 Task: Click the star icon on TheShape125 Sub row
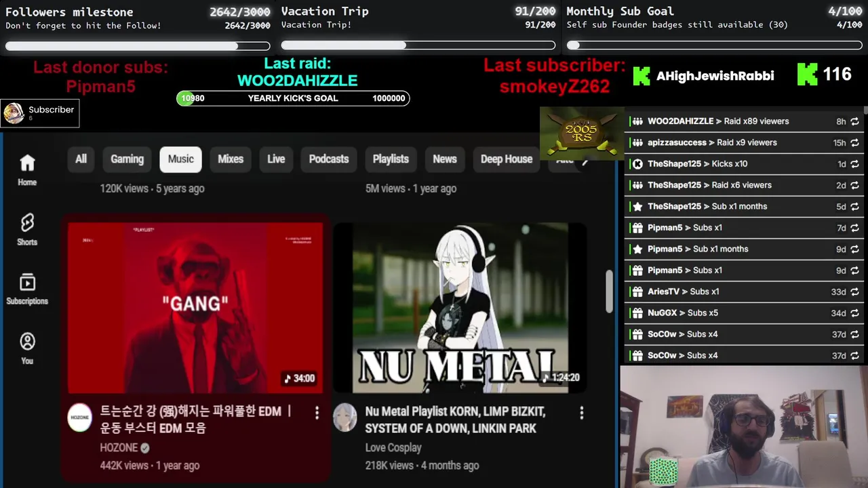pyautogui.click(x=637, y=207)
